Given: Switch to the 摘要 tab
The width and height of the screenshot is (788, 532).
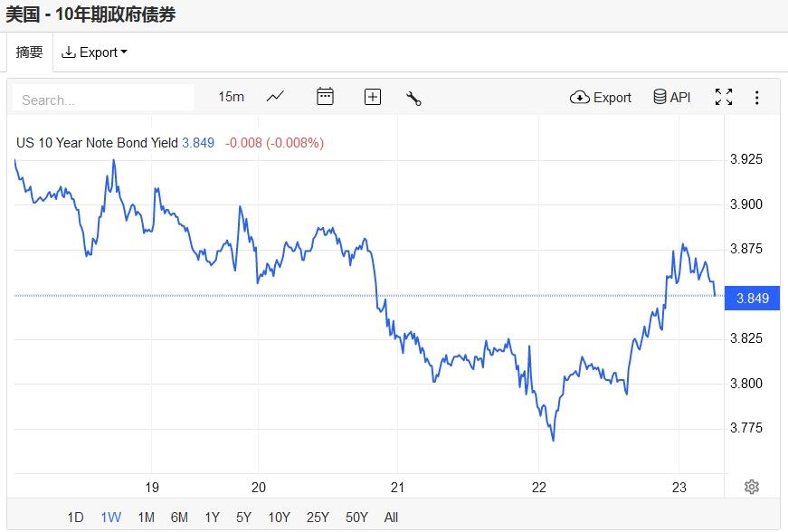Looking at the screenshot, I should pyautogui.click(x=30, y=52).
